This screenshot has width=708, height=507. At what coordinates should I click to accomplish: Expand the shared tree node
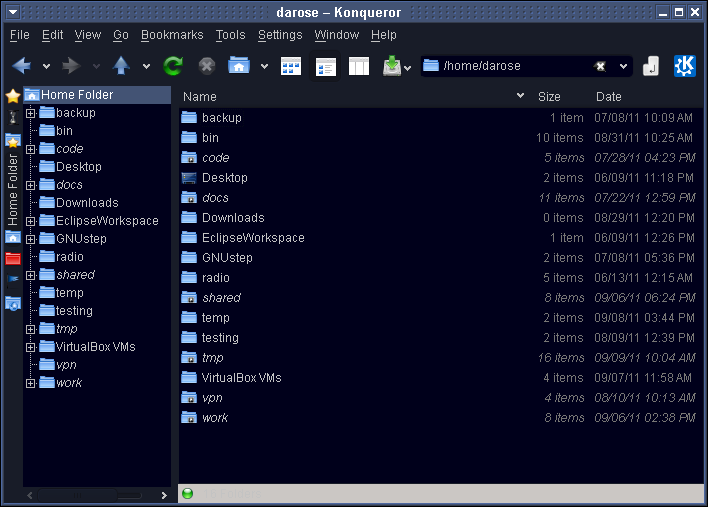(30, 275)
